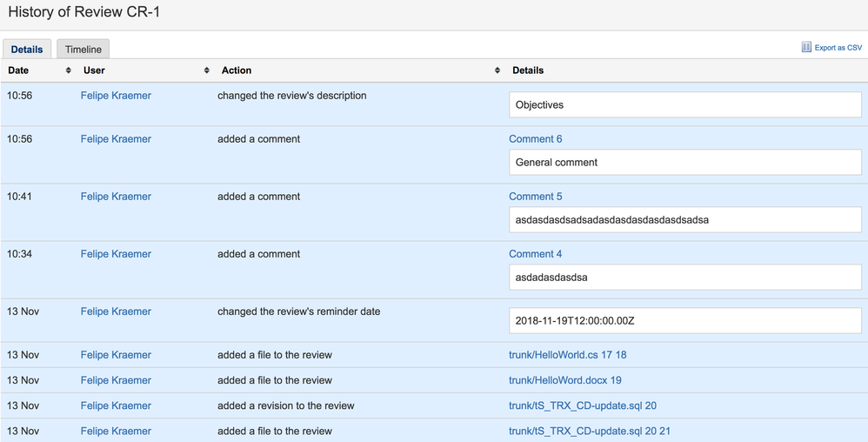This screenshot has width=868, height=442.
Task: Select the Details tab
Action: coord(27,50)
